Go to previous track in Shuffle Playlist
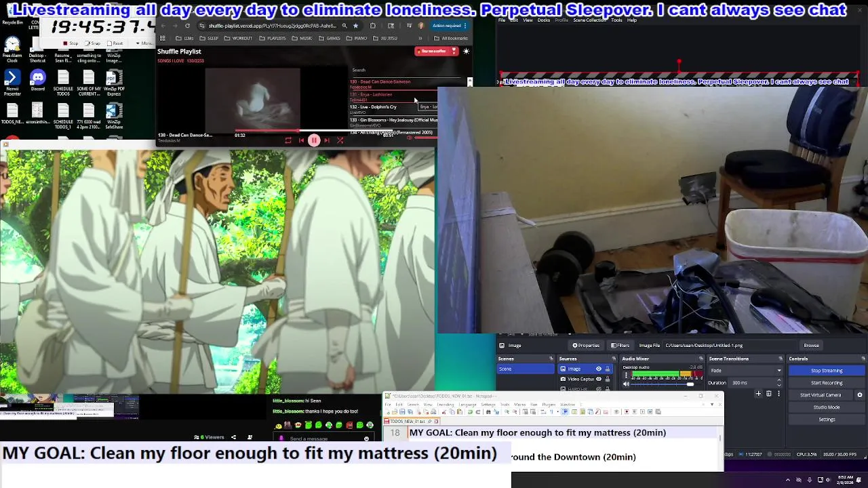Image resolution: width=868 pixels, height=488 pixels. (301, 140)
